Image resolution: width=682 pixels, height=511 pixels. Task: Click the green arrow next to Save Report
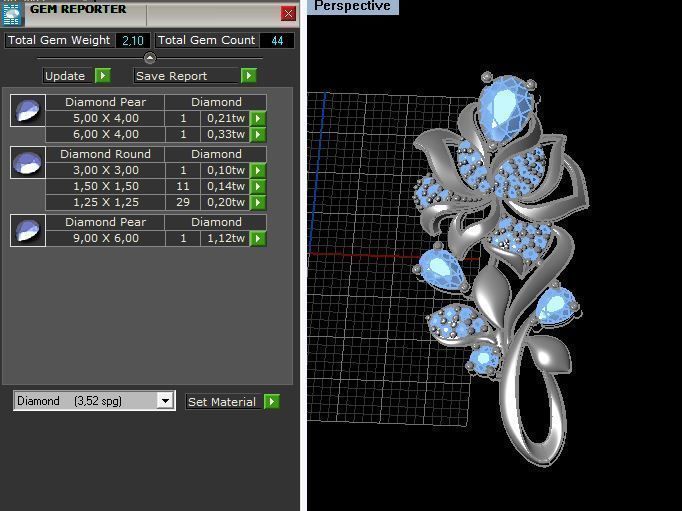249,76
